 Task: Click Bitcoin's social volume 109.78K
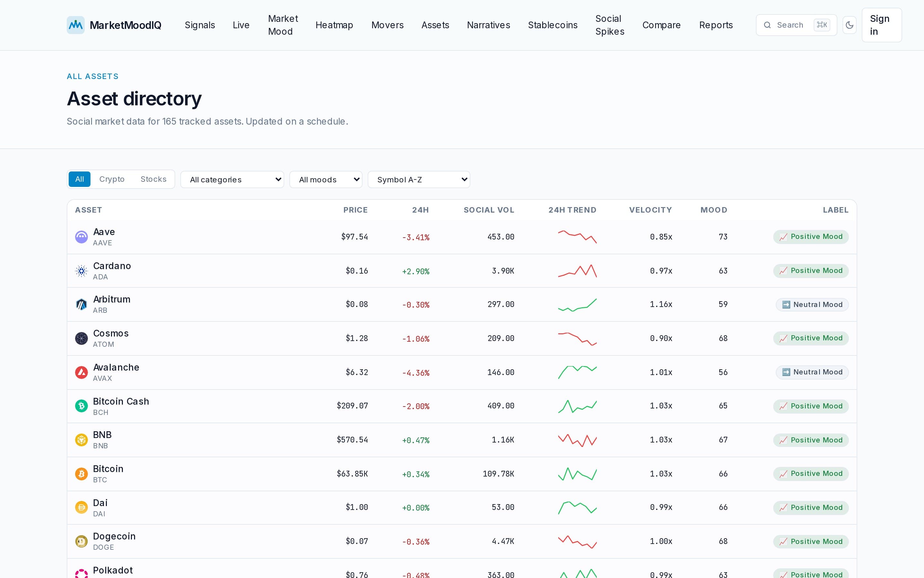[x=498, y=474]
